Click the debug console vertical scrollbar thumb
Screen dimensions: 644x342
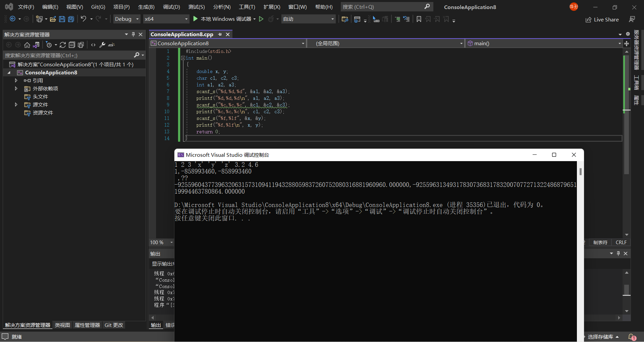tap(581, 172)
